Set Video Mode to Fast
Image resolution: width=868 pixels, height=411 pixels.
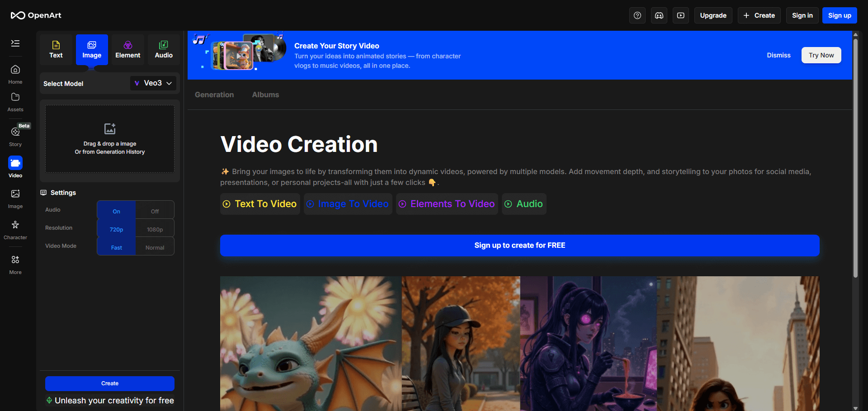[116, 247]
